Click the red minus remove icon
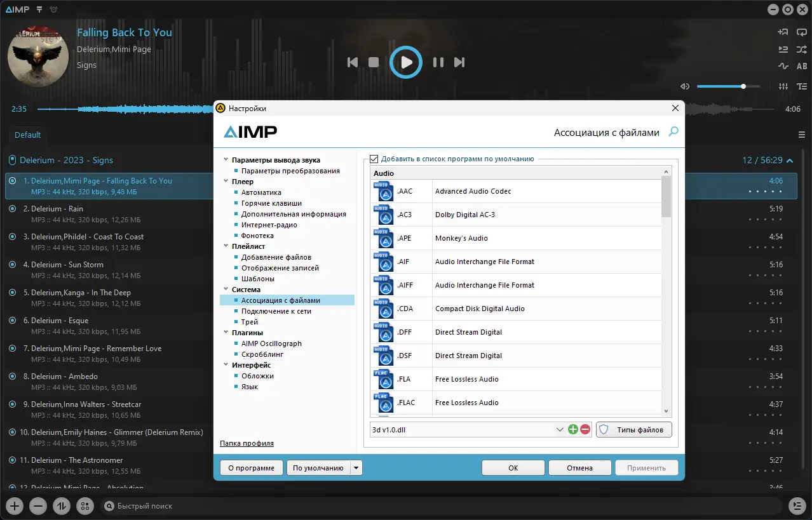 [x=585, y=430]
